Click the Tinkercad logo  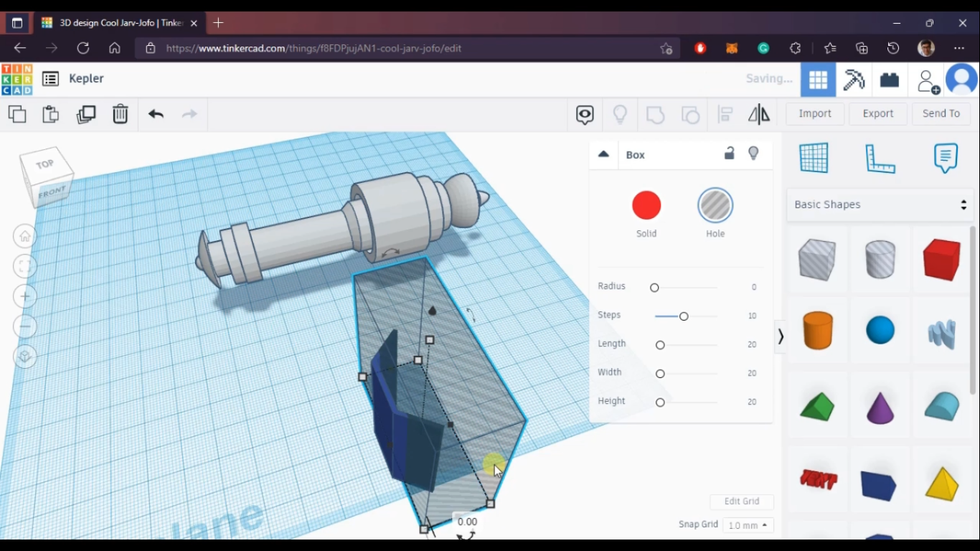click(x=17, y=79)
